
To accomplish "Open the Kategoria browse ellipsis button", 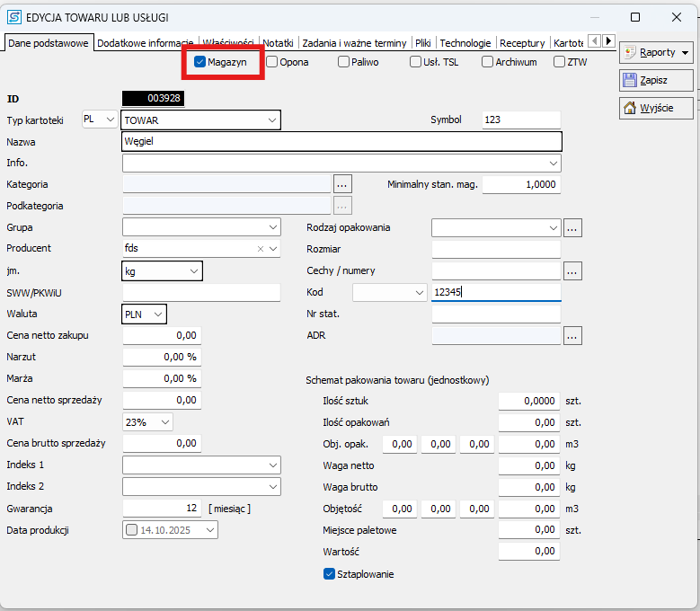I will pos(341,184).
